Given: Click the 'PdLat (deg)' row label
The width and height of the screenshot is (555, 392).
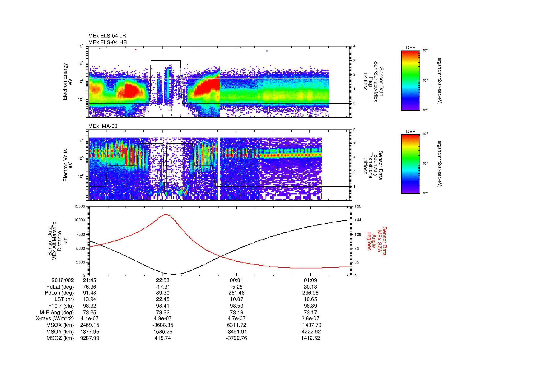Looking at the screenshot, I should point(60,287).
